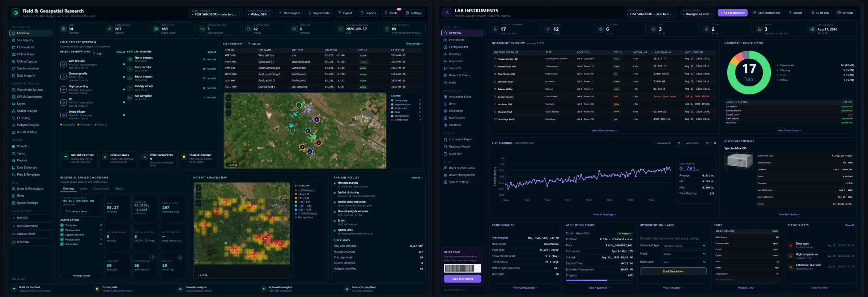Open Active Engine Rivergnosis Core dropdown
Screen dimensions: 868x297
(698, 13)
